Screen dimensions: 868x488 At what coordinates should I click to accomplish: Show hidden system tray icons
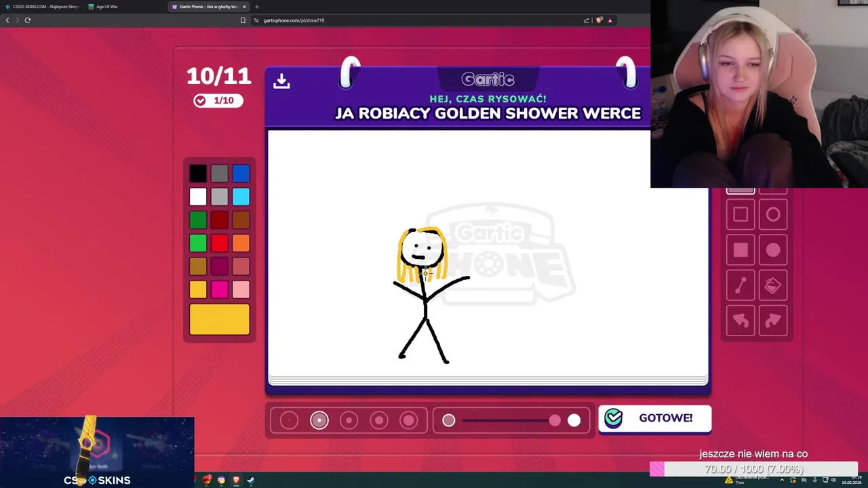pos(782,480)
